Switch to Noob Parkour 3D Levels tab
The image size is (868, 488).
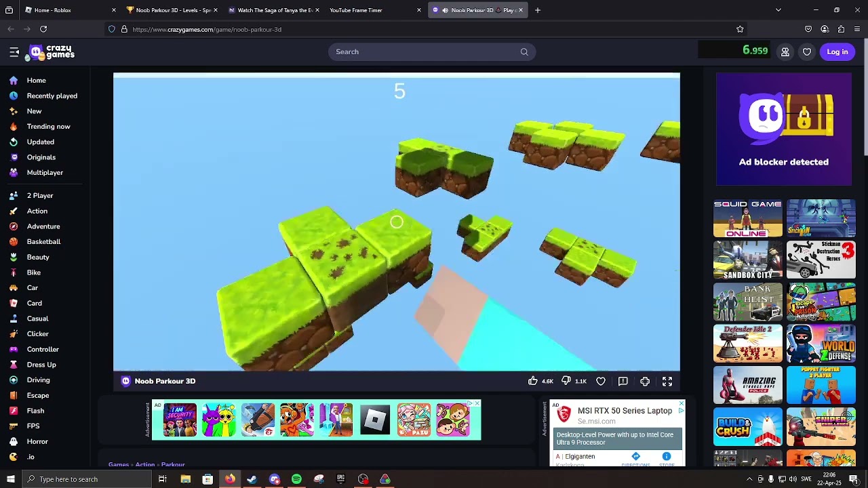(x=174, y=10)
